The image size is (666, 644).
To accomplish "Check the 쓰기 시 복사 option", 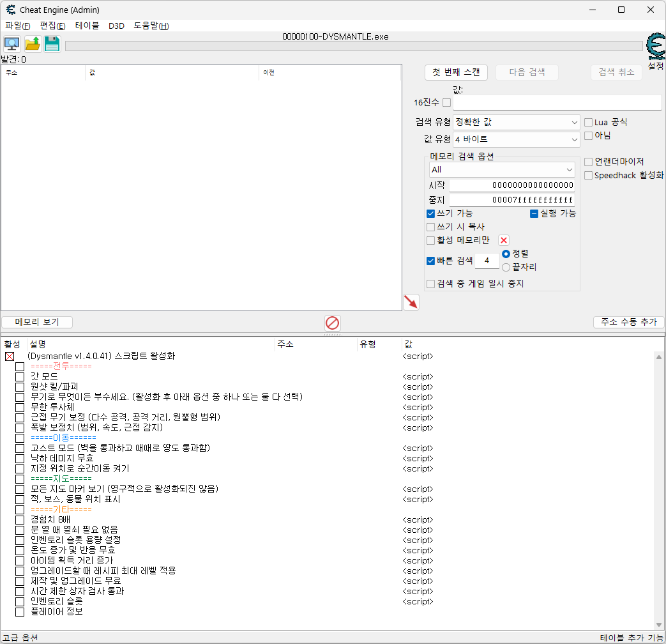I will click(430, 227).
